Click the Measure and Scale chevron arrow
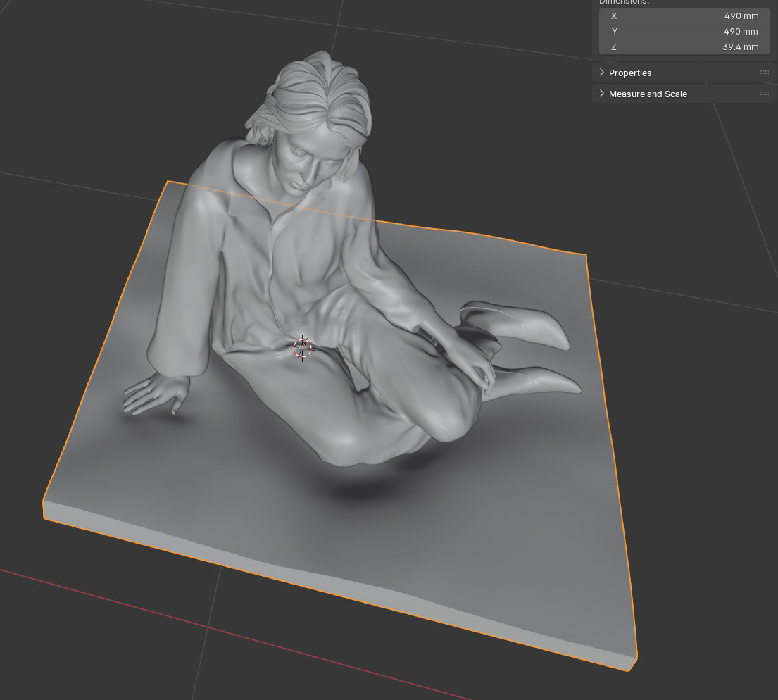 pos(602,94)
